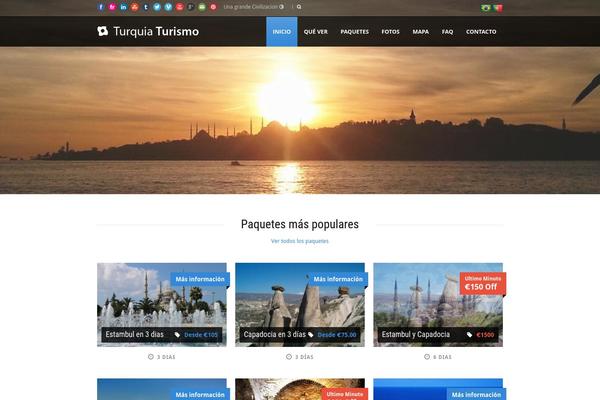600x400 pixels.
Task: Click the green email envelope icon
Action: point(202,7)
